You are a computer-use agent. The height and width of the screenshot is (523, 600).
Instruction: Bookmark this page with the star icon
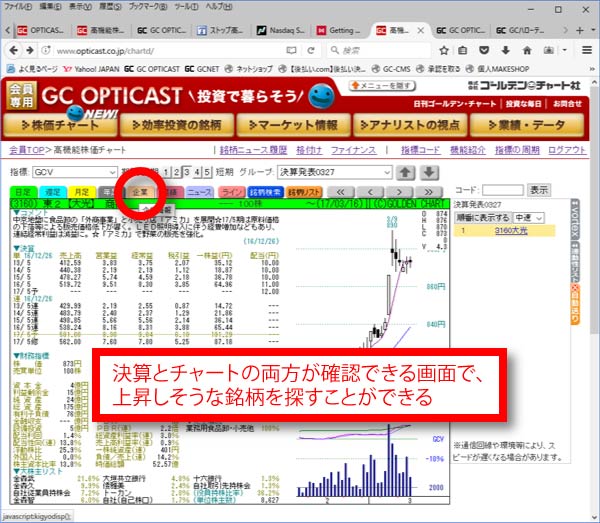coord(444,50)
